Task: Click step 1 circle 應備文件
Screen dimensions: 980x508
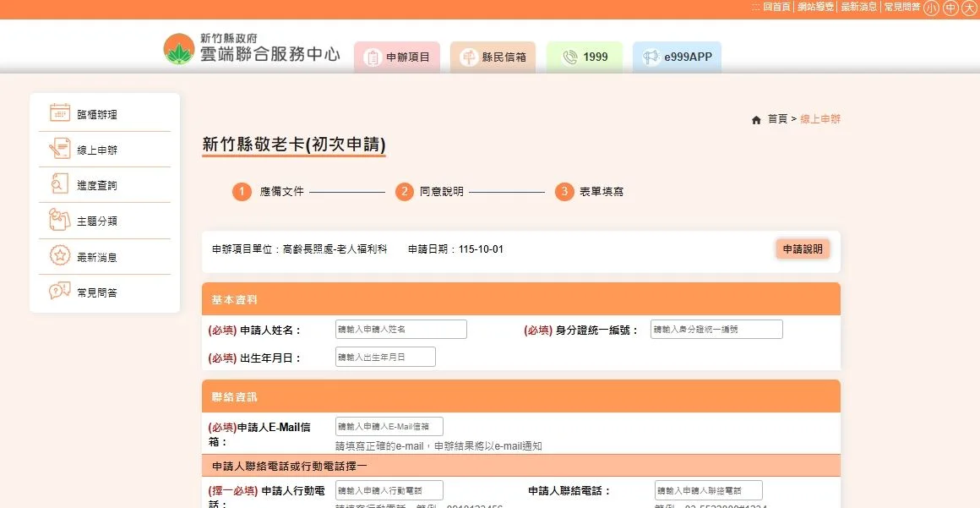Action: coord(242,191)
